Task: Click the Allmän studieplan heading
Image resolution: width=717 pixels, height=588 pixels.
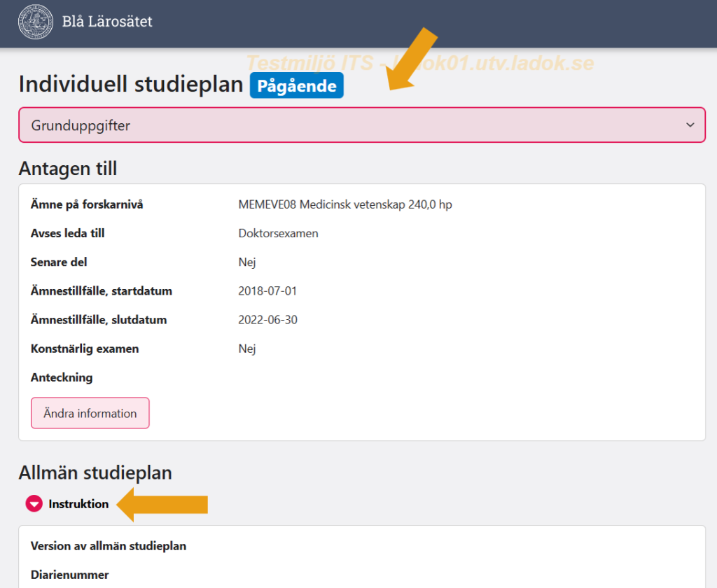Action: click(x=95, y=472)
